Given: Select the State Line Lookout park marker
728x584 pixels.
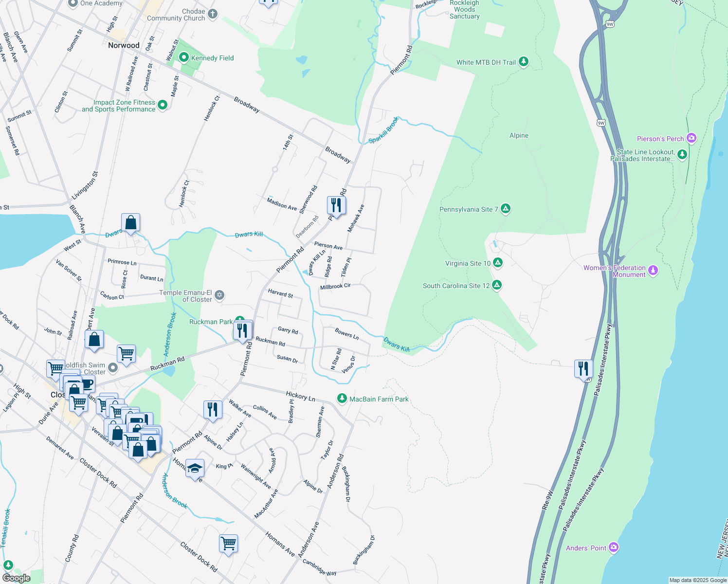Looking at the screenshot, I should pos(682,155).
